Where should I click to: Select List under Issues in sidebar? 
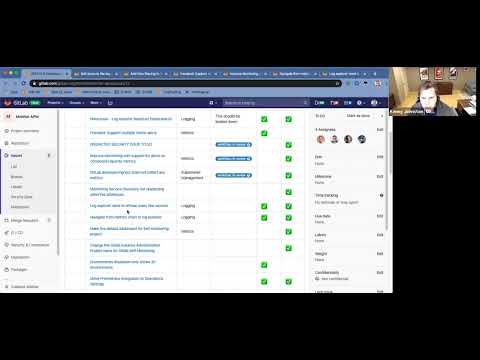[14, 166]
